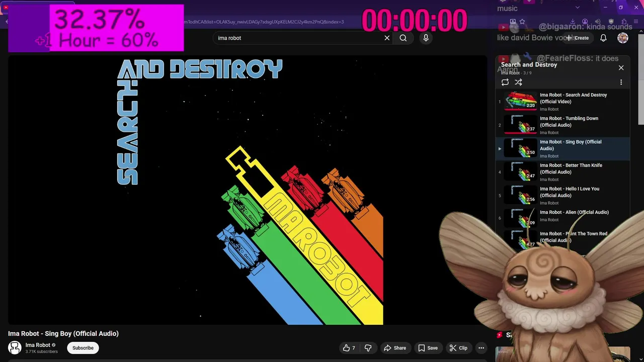Click the video title Sing Boy

coord(63,333)
